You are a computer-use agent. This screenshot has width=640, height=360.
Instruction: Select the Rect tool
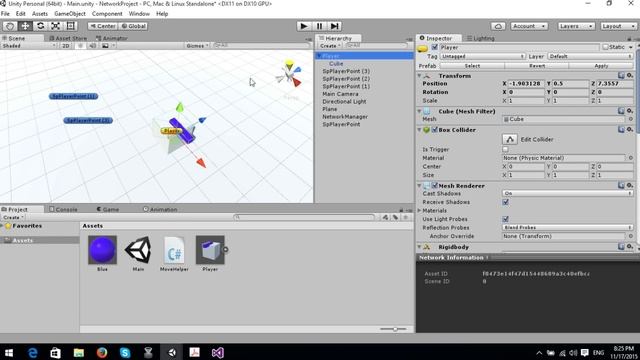(x=70, y=26)
